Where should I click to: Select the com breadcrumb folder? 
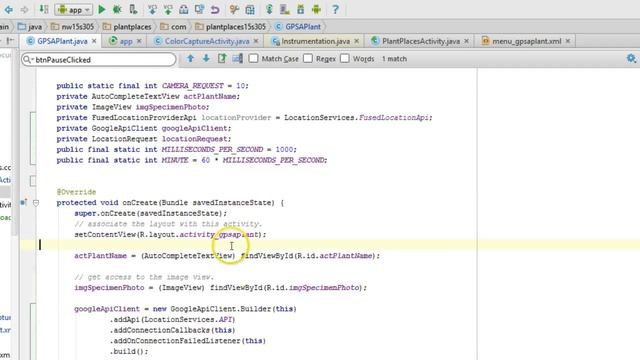(x=174, y=27)
